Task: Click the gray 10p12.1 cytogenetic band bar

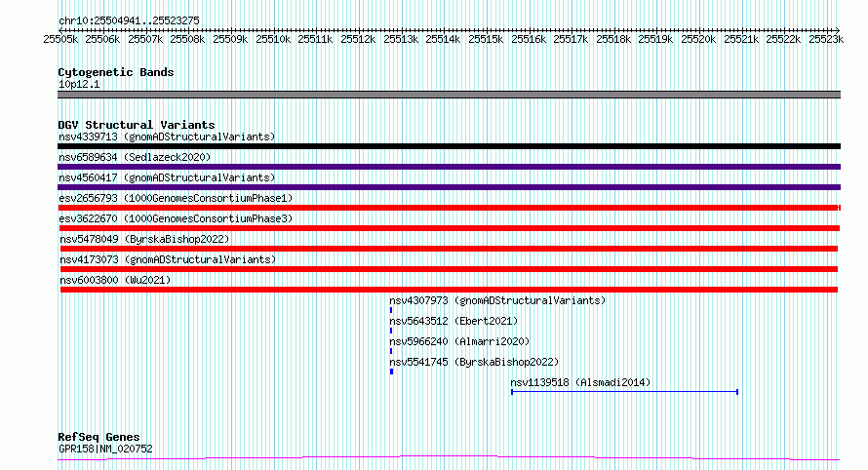Action: [449, 95]
